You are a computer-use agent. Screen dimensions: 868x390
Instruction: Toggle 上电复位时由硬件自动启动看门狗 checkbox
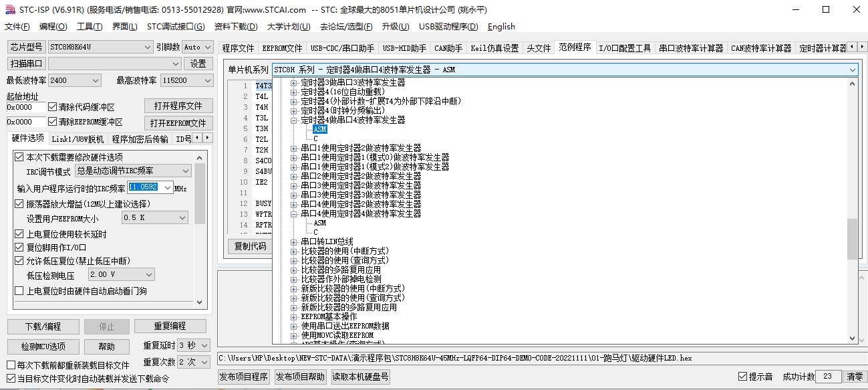19,291
